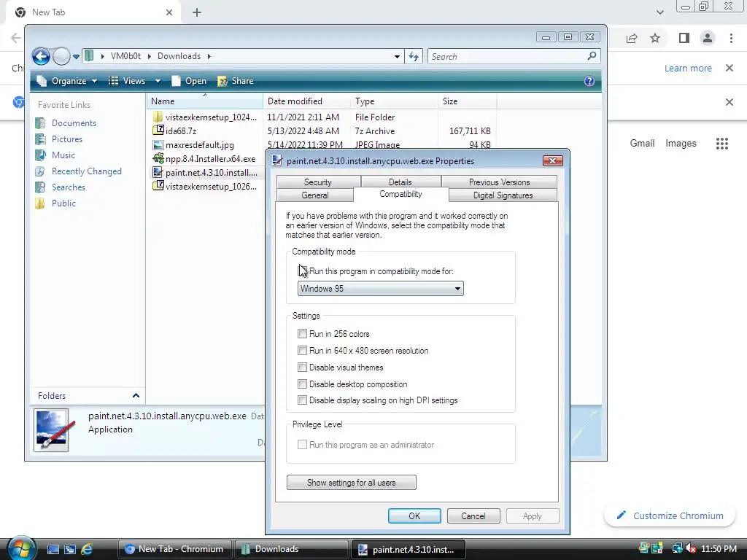Click the Downloads breadcrumb in address bar
Viewport: 747px width, 560px height.
tap(179, 56)
